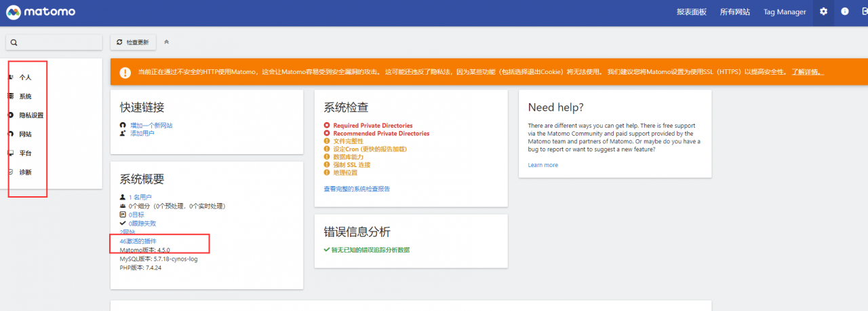Expand the 诊断 sidebar section
The height and width of the screenshot is (311, 868).
pos(25,172)
